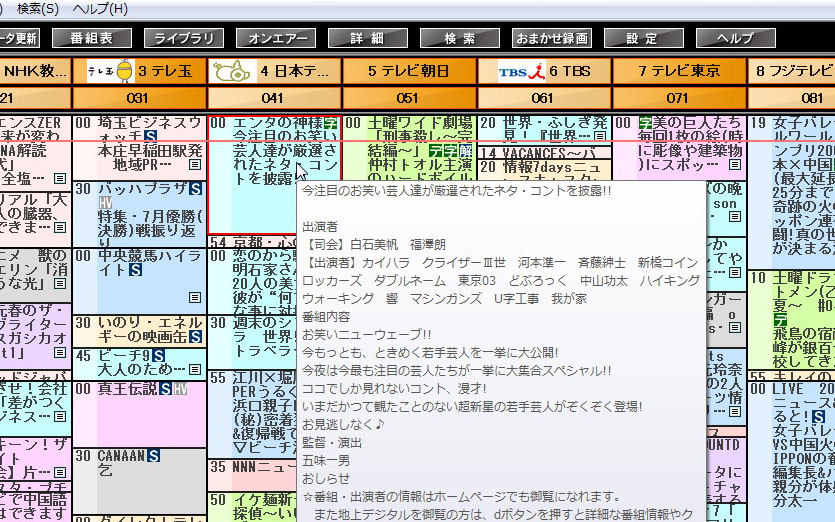Image resolution: width=835 pixels, height=522 pixels.
Task: Select the 7 テレビ東京 channel header
Action: pos(679,71)
